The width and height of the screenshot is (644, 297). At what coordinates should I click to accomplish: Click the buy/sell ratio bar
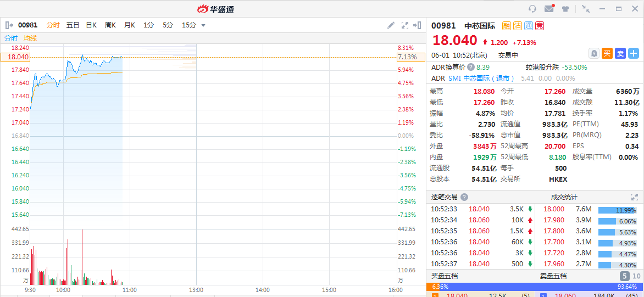click(x=535, y=287)
